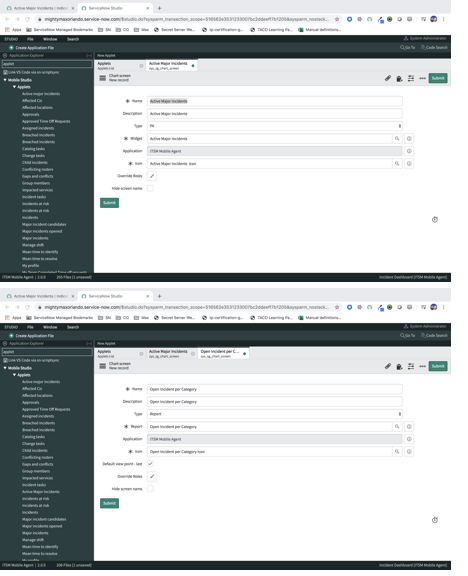Image resolution: width=468 pixels, height=576 pixels.
Task: Click lookup magnifier for Active Major Incidents Icon field
Action: pos(397,163)
